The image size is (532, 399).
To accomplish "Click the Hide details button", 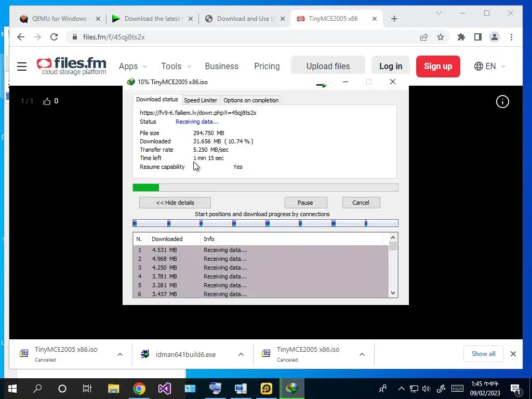I will pos(175,203).
